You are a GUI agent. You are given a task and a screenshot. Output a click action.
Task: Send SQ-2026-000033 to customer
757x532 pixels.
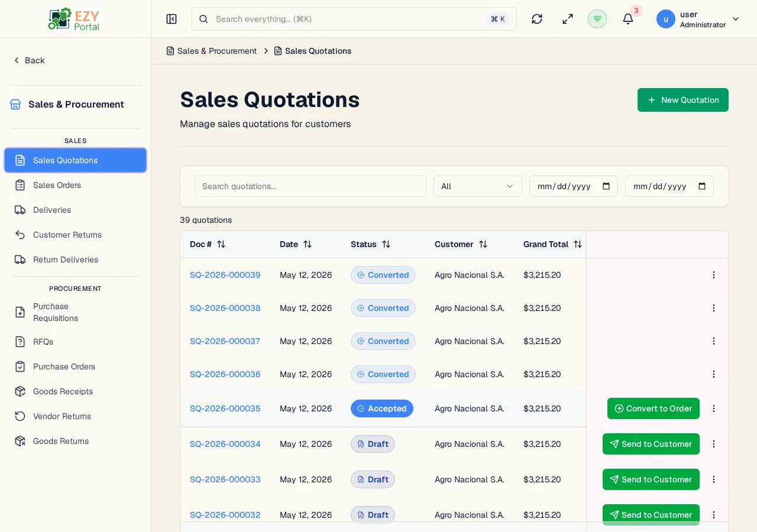(x=651, y=479)
